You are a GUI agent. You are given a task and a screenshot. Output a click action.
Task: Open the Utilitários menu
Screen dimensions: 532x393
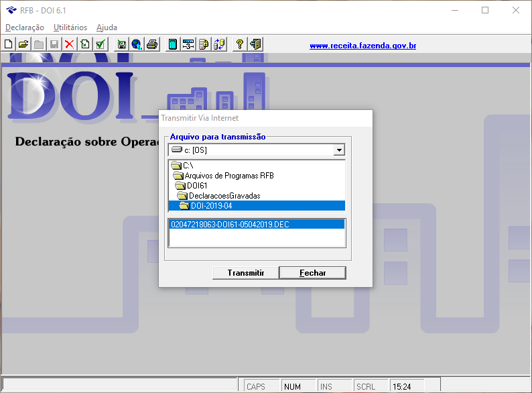pos(70,27)
